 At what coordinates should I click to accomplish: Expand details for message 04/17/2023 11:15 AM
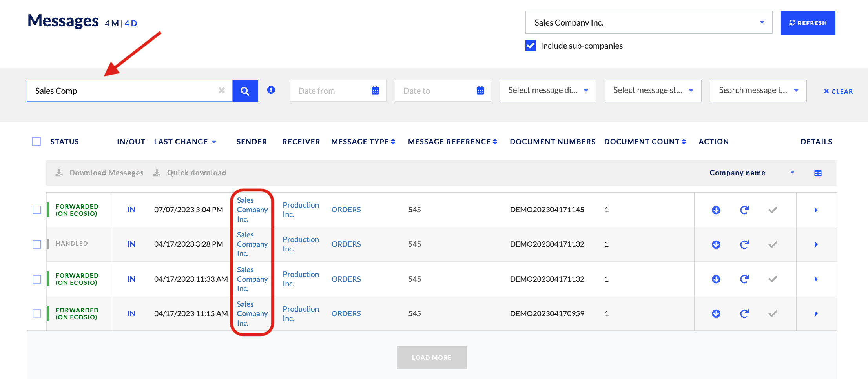816,313
